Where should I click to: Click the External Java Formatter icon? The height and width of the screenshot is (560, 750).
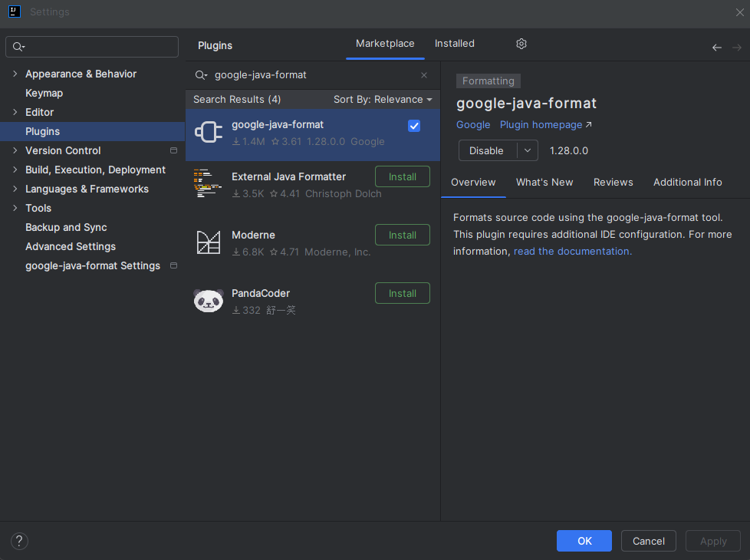click(x=208, y=183)
